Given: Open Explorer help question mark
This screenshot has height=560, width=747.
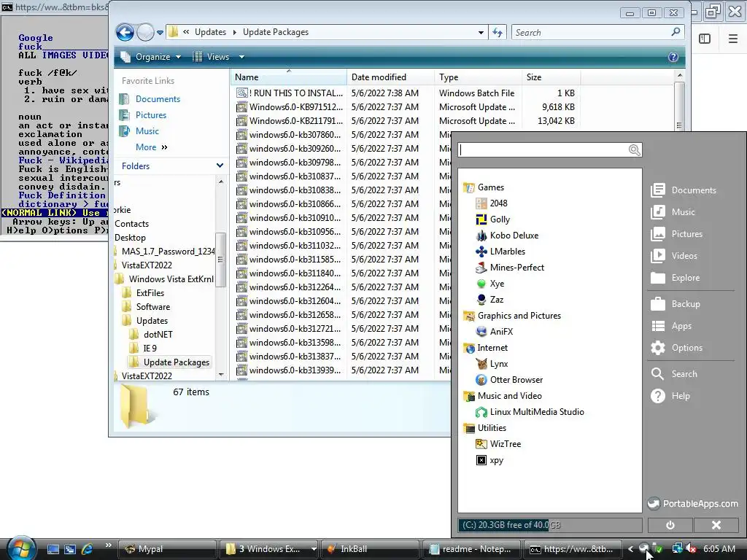Looking at the screenshot, I should (x=673, y=57).
